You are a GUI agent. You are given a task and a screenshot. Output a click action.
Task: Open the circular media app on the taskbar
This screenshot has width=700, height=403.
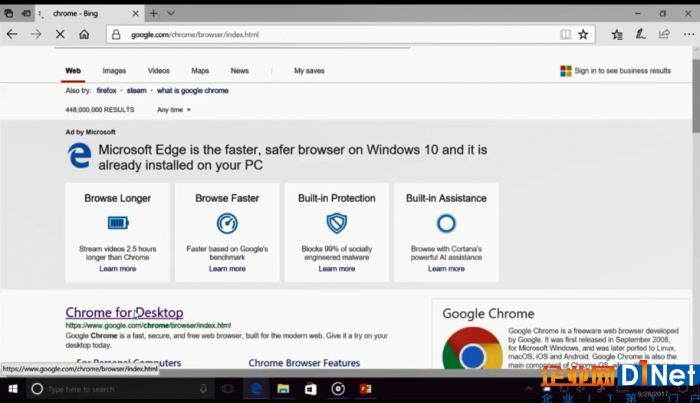pos(338,389)
